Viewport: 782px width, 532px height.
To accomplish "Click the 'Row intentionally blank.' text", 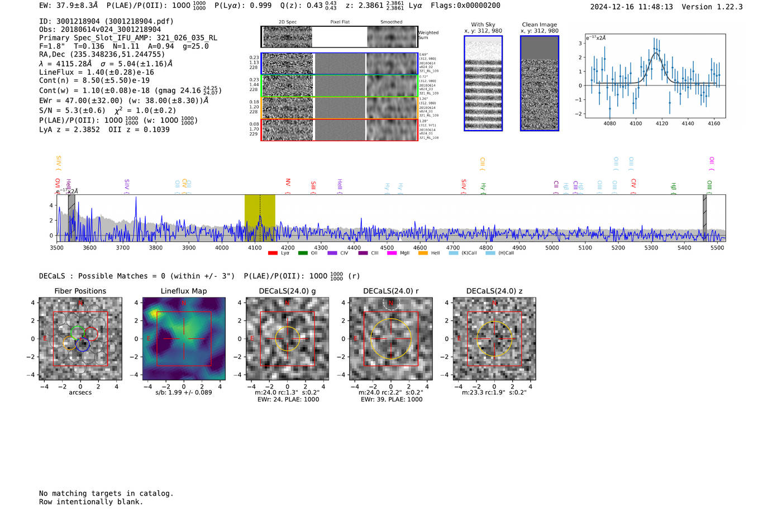I will [91, 502].
